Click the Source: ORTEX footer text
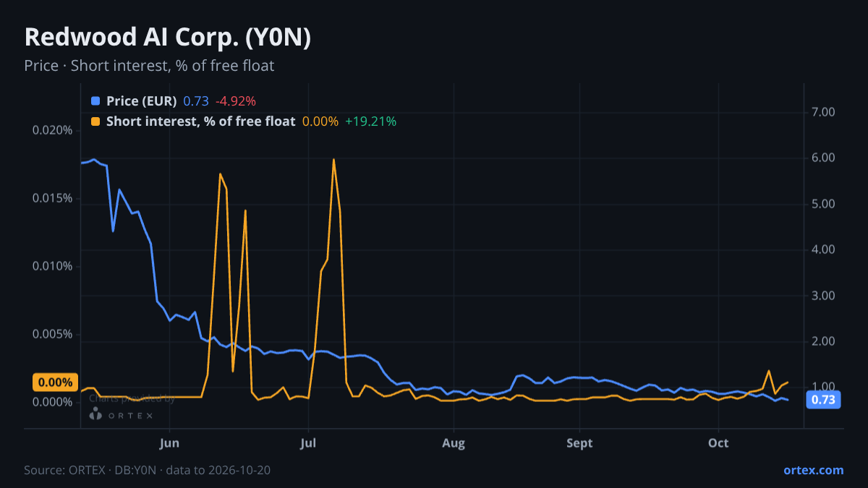Image resolution: width=868 pixels, height=488 pixels. [148, 470]
